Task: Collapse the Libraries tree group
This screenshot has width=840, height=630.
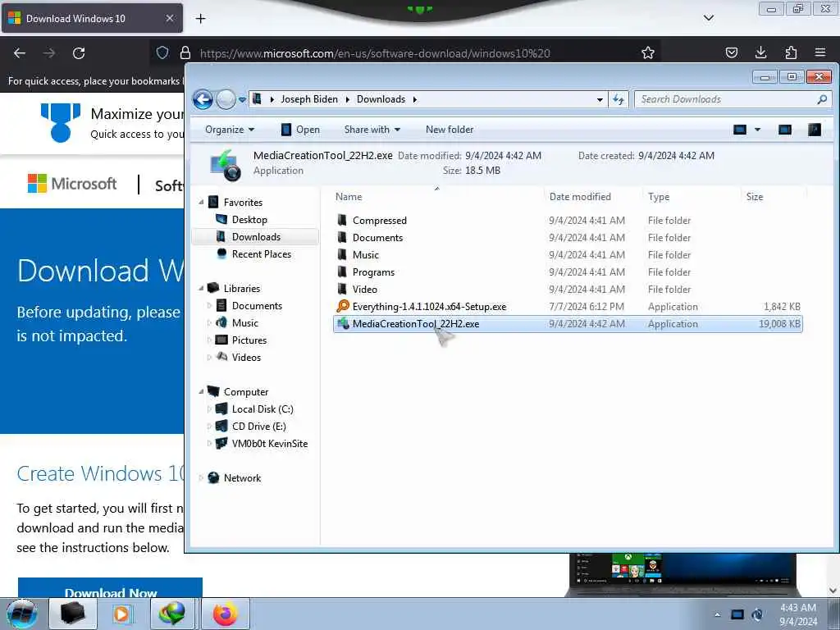Action: 201,288
